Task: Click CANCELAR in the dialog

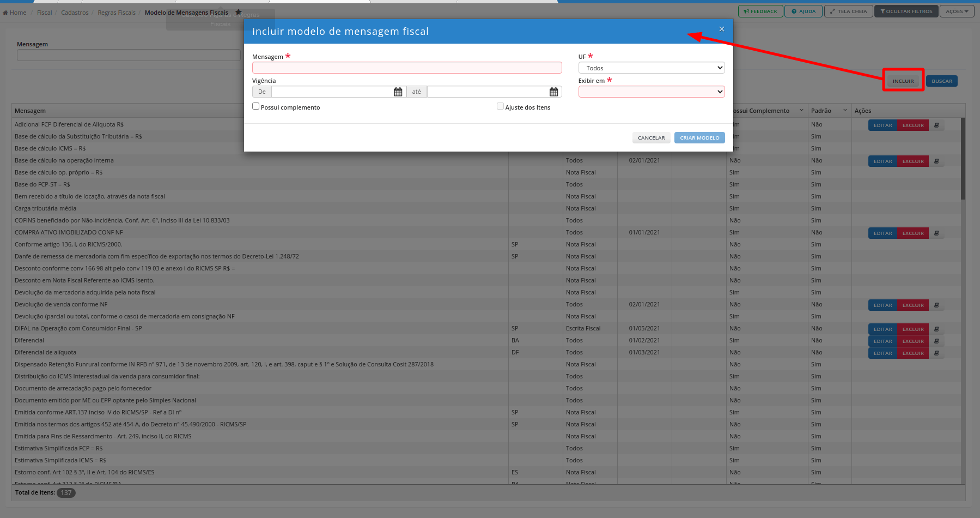Action: (652, 138)
